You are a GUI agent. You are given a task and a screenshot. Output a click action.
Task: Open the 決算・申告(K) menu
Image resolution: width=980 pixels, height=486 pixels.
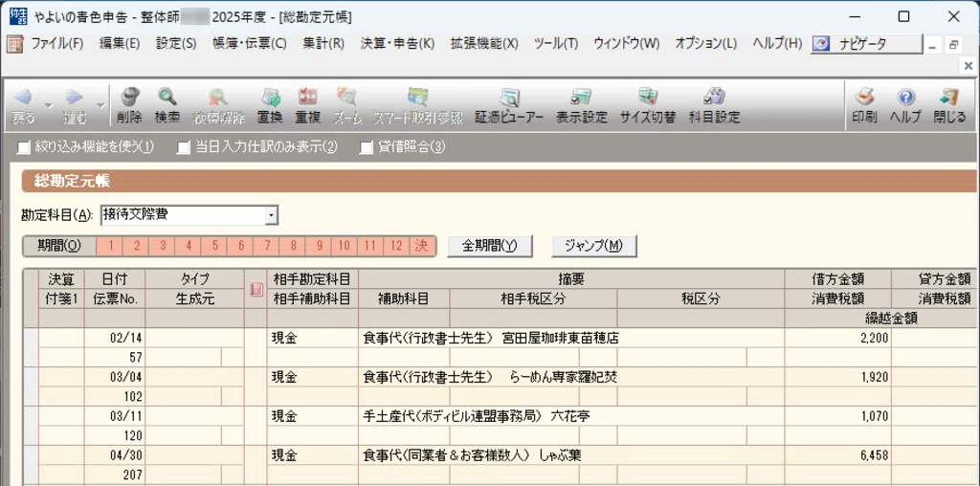pos(397,44)
